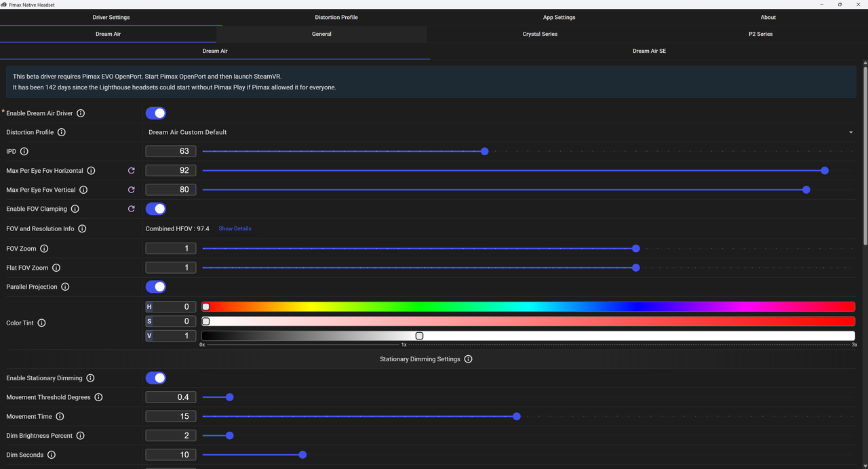Screen dimensions: 868x469
Task: Click the Pimax Native Headset title icon
Action: click(4, 4)
